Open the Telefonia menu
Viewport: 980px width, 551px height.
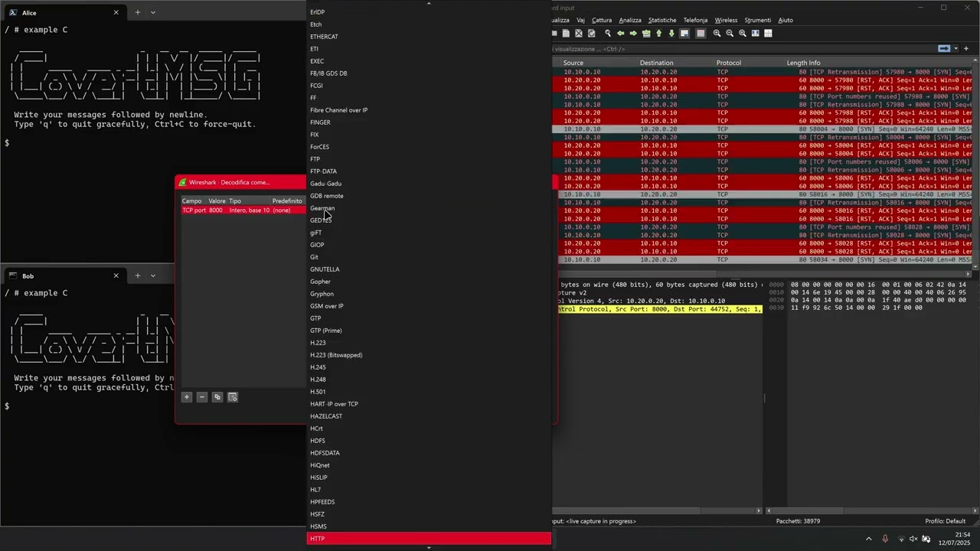tap(695, 20)
